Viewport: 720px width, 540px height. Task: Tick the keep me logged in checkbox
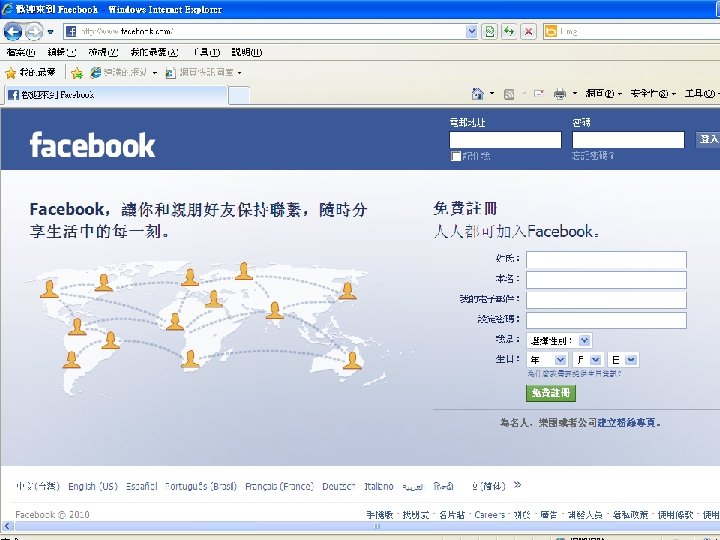tap(456, 156)
